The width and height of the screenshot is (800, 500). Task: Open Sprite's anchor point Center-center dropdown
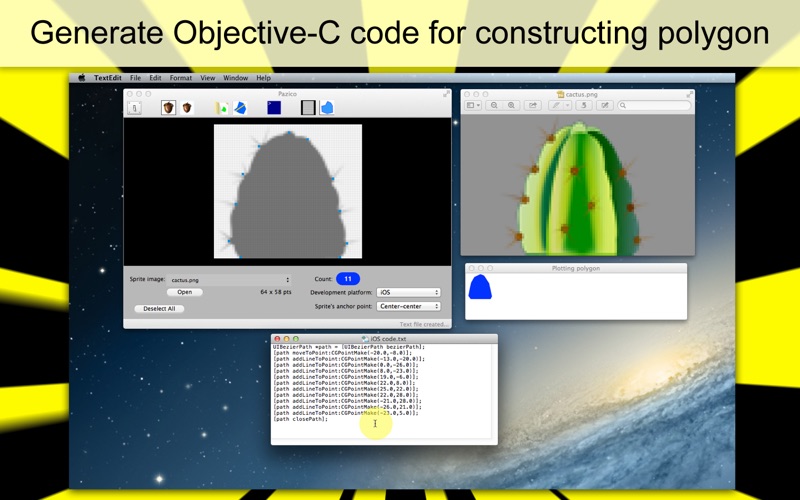tap(408, 306)
